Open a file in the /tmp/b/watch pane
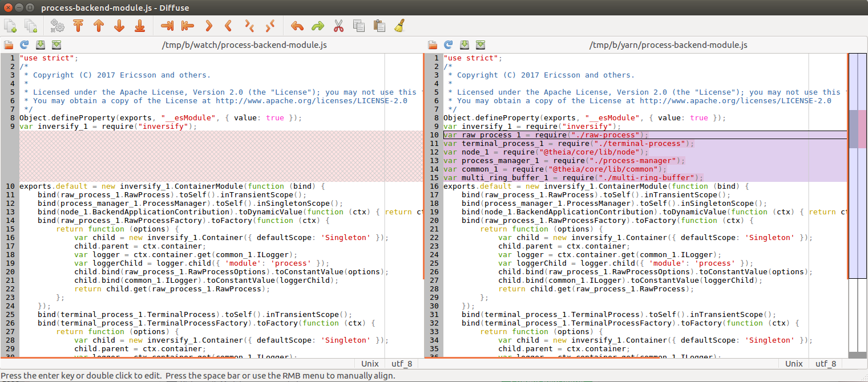The image size is (868, 382). click(x=9, y=44)
